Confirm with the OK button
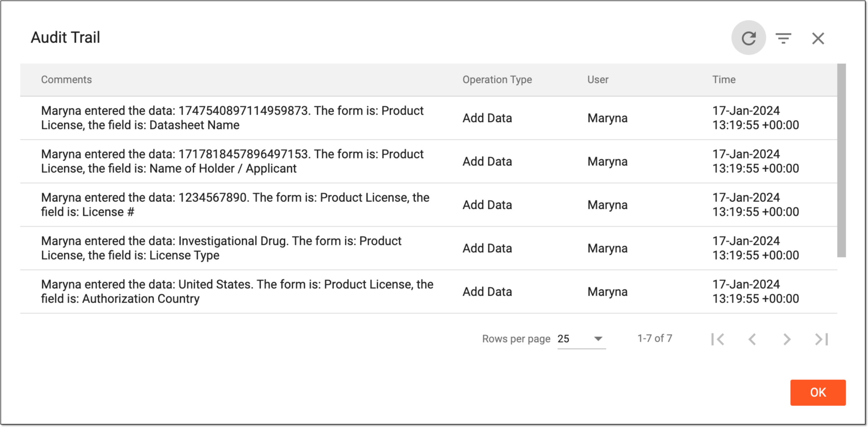 (x=818, y=393)
